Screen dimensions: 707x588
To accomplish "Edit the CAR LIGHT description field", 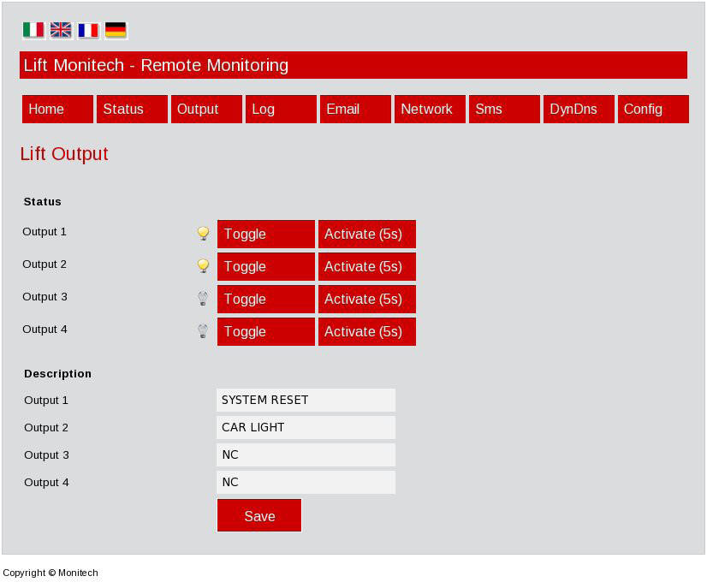I will pyautogui.click(x=306, y=427).
